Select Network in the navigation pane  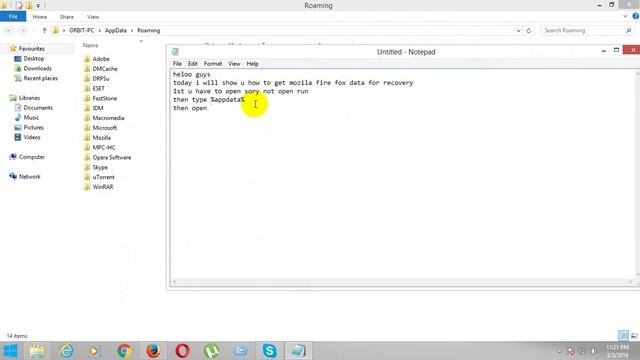[29, 176]
